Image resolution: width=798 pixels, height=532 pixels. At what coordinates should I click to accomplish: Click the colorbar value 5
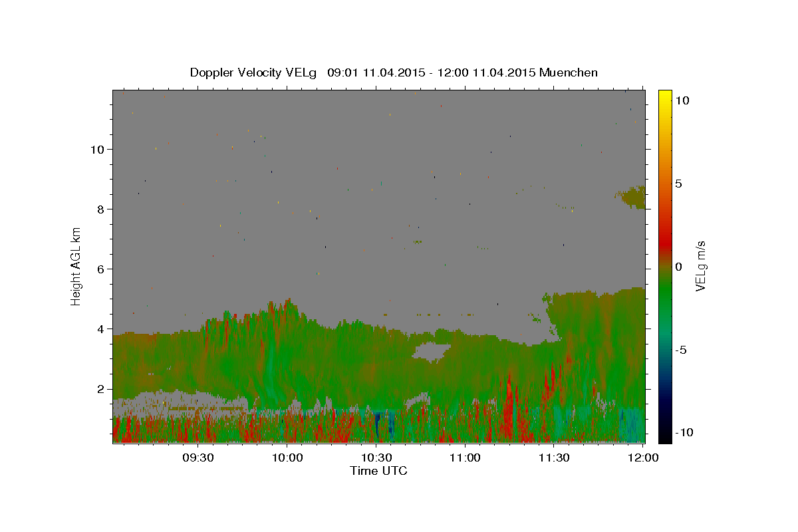coord(679,184)
